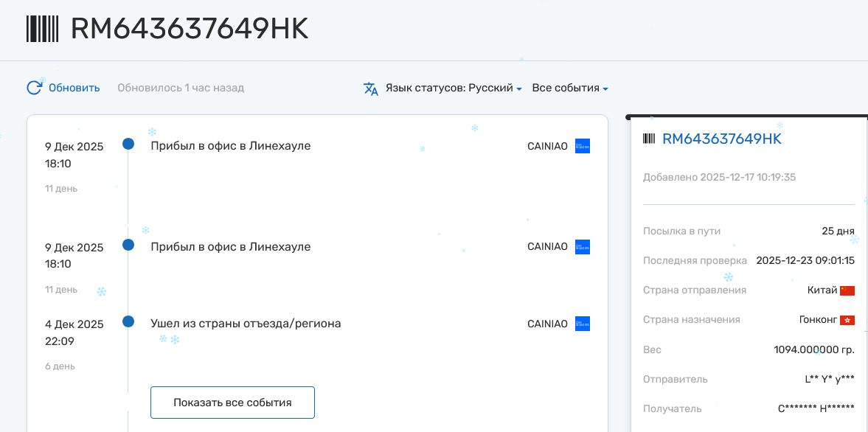
Task: Click the CAINIAO logo on the topmost event
Action: 582,146
